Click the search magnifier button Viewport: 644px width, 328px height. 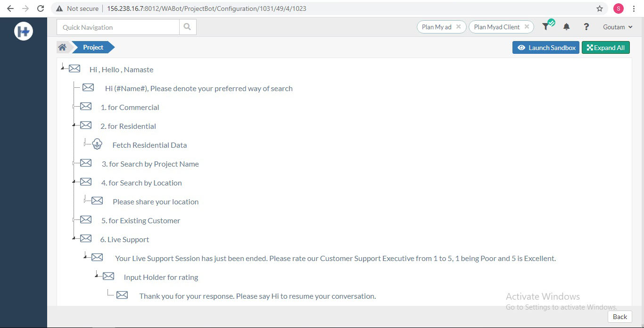click(187, 27)
